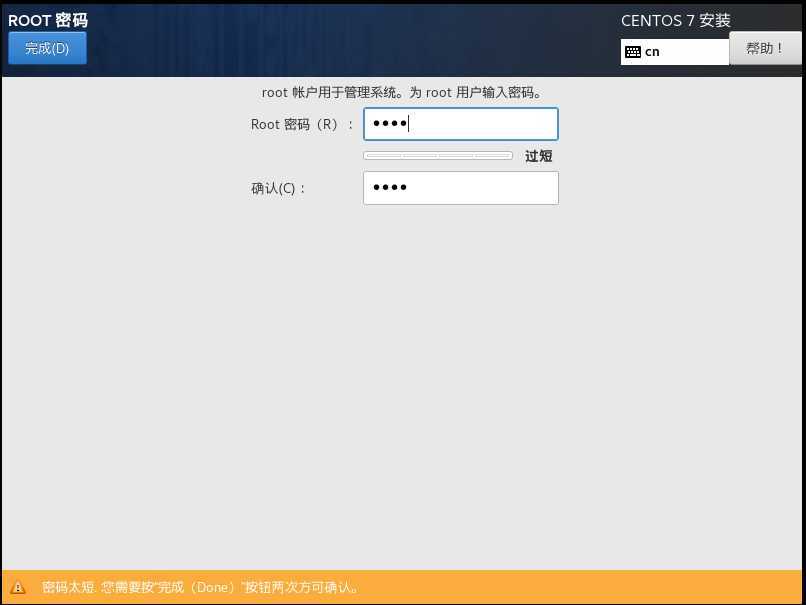Click the Root 密码 (R) label
This screenshot has width=806, height=605.
(x=302, y=124)
